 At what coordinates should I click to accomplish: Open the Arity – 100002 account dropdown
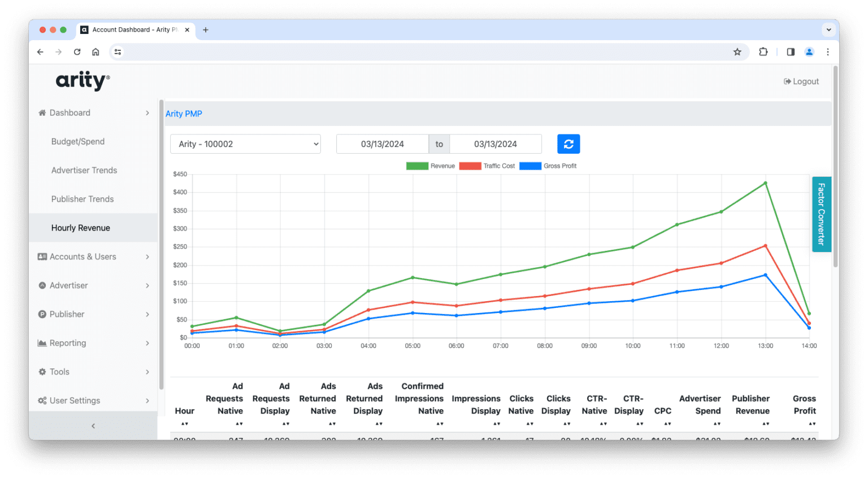(245, 144)
